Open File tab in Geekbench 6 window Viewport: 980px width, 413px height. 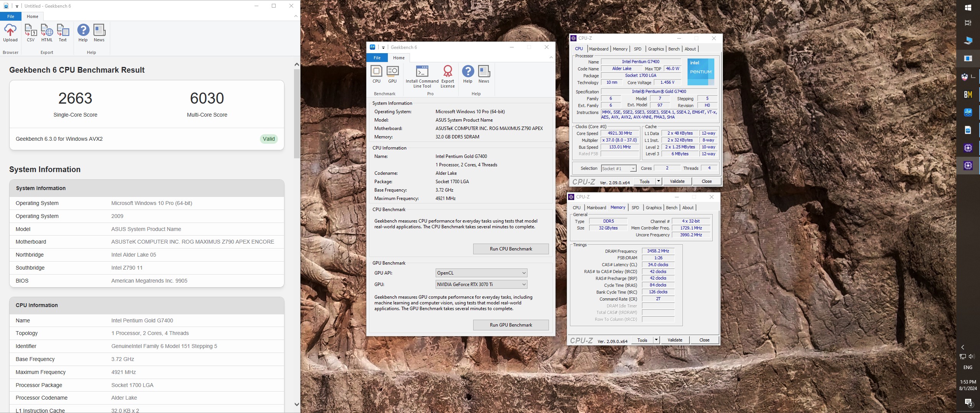click(x=377, y=58)
